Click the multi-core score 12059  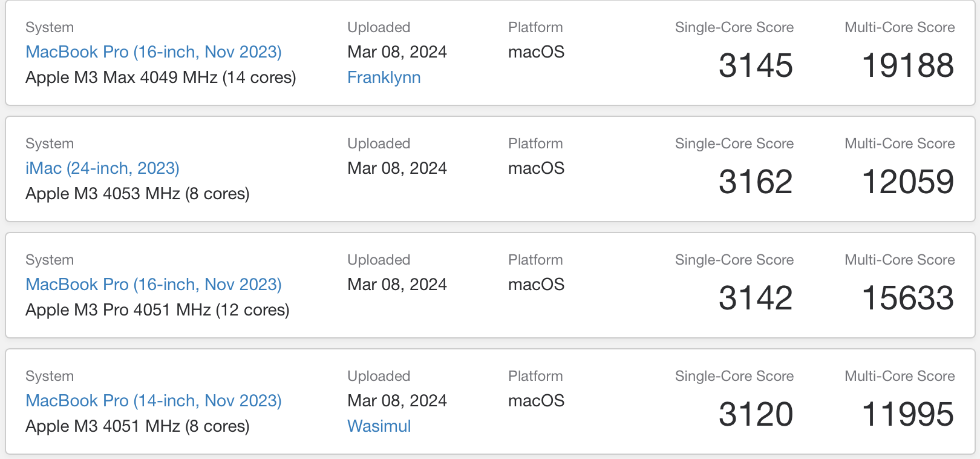908,182
